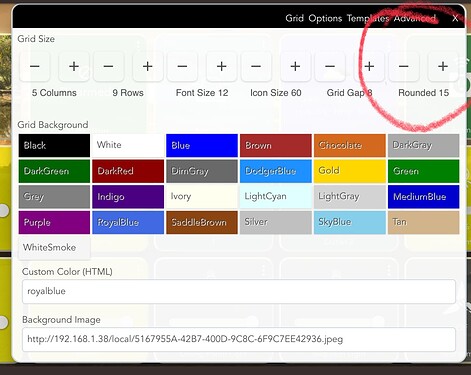
Task: Increase the Icon Size
Action: [295, 66]
